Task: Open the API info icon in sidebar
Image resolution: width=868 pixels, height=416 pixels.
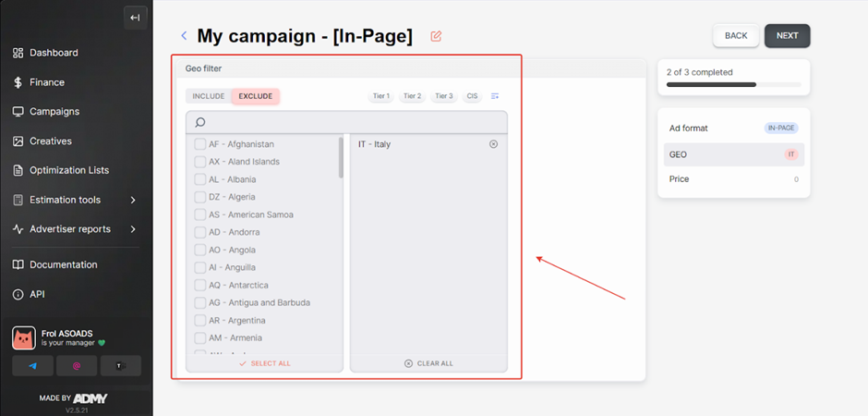Action: pyautogui.click(x=18, y=294)
